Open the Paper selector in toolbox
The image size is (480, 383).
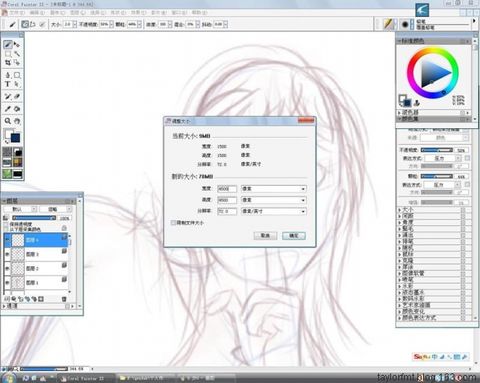click(x=7, y=152)
